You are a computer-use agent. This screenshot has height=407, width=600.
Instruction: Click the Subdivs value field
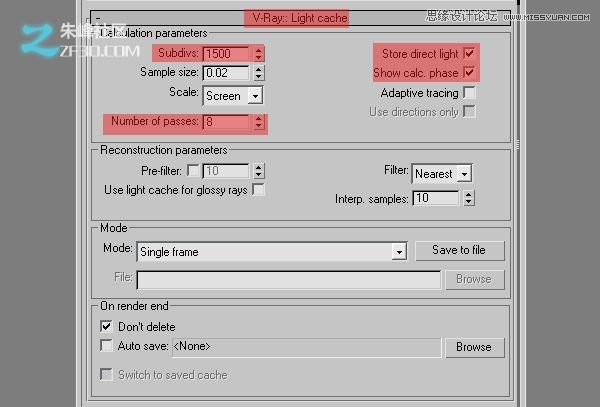[227, 53]
